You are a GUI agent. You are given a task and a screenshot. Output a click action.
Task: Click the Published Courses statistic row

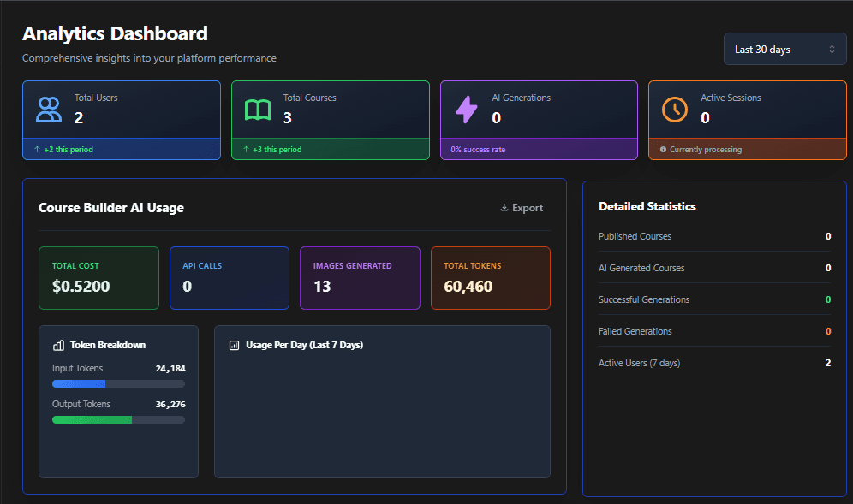(x=713, y=236)
